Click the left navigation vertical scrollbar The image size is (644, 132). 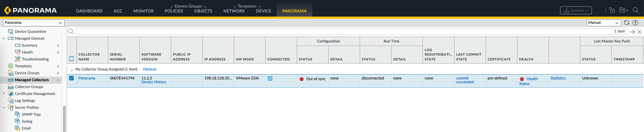tap(64, 119)
